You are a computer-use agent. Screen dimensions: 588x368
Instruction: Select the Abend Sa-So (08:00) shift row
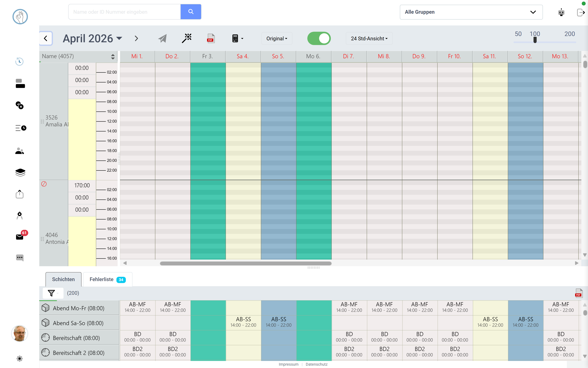[79, 323]
